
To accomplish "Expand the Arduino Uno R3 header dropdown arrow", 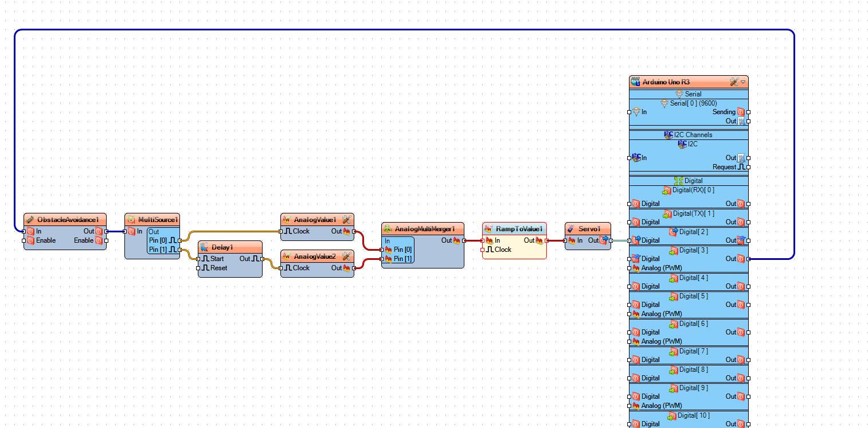I will (743, 82).
